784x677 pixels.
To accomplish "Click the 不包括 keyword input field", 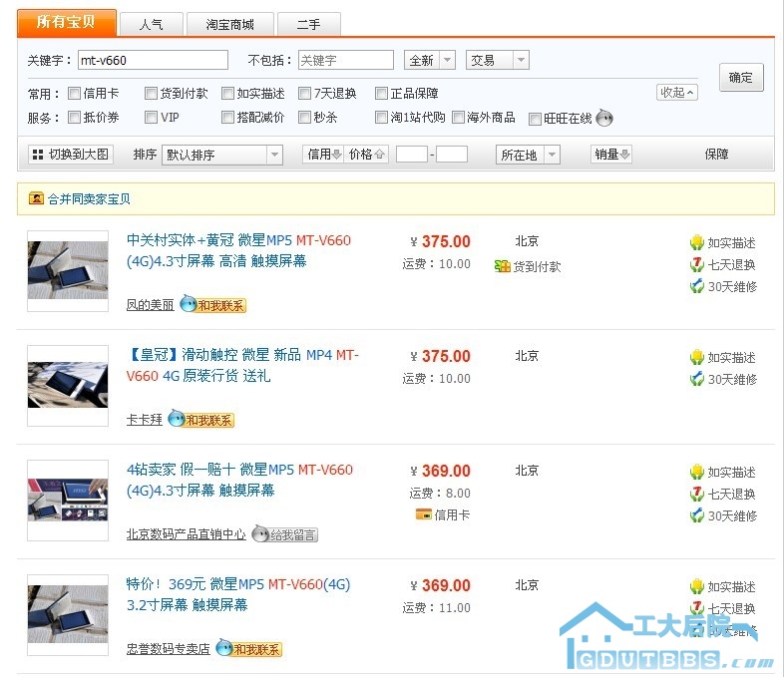I will pos(346,60).
